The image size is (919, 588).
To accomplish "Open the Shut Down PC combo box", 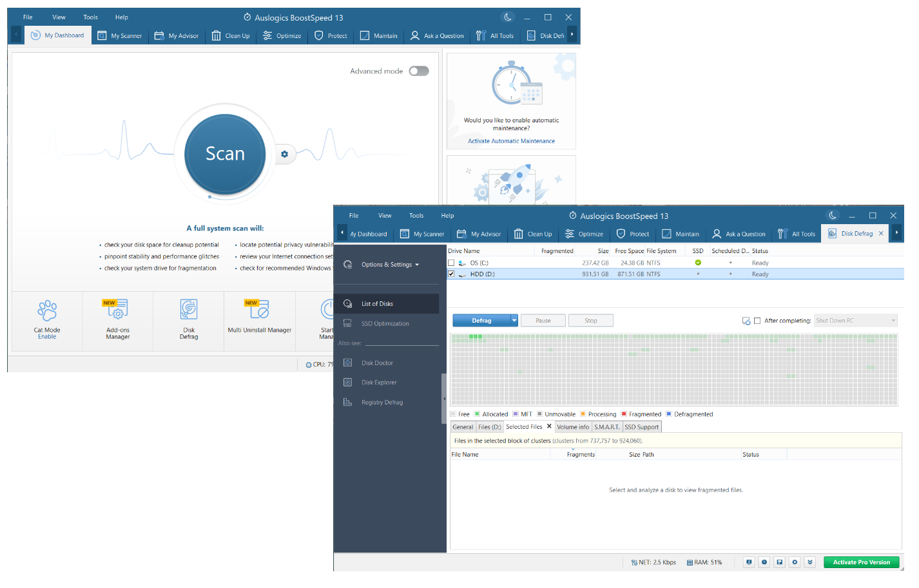I will click(856, 321).
